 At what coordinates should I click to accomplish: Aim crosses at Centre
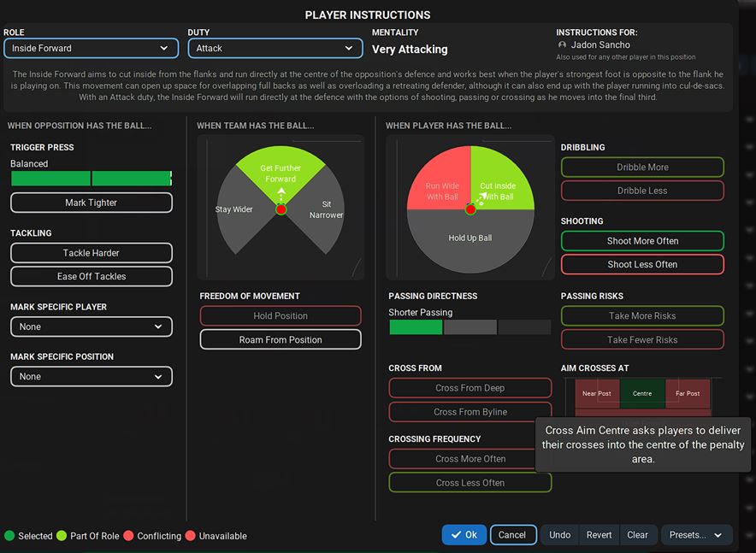point(642,393)
